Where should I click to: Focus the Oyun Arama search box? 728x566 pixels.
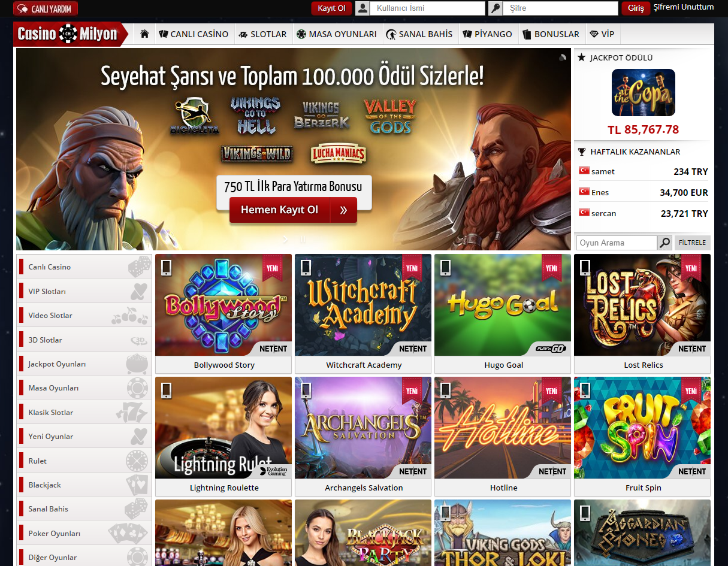coord(617,243)
